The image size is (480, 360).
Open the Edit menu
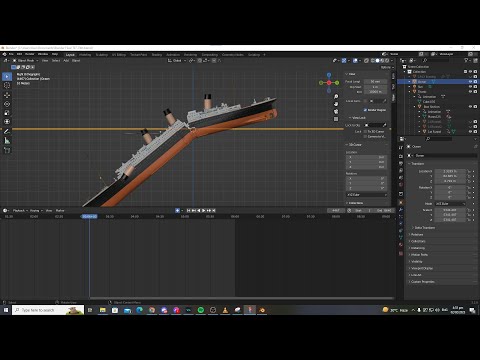coord(19,54)
